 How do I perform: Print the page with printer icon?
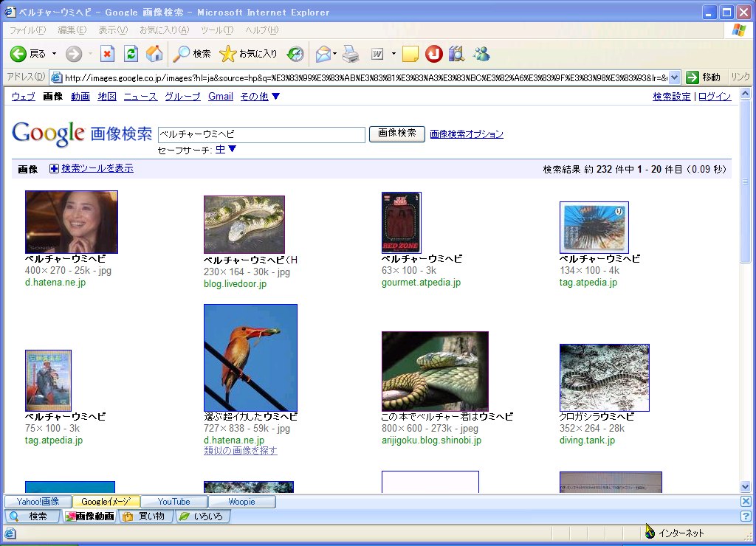351,53
